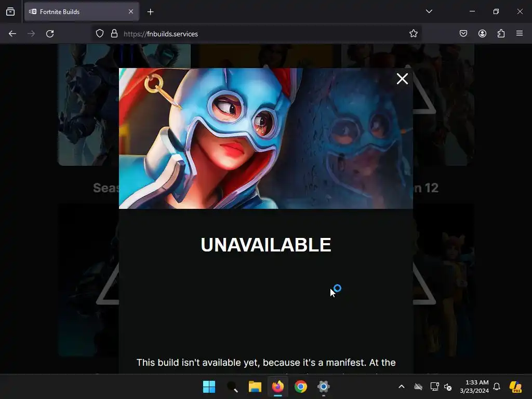The width and height of the screenshot is (532, 399).
Task: View site security padlock details
Action: click(x=114, y=34)
